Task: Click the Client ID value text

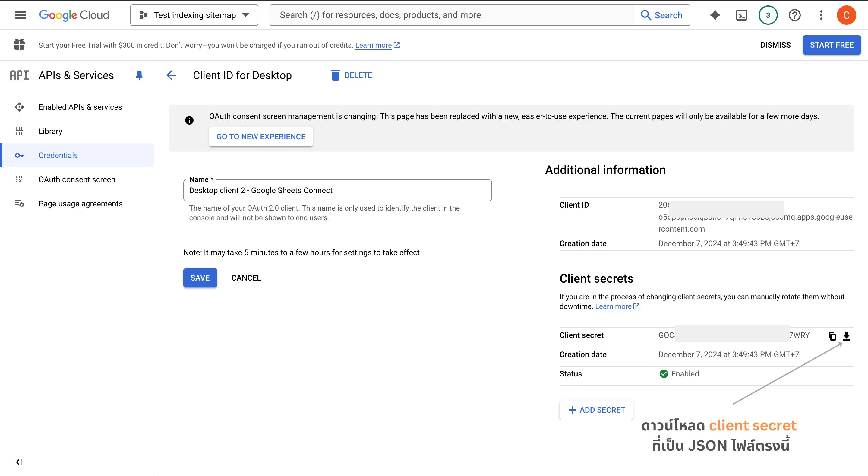Action: (x=755, y=217)
